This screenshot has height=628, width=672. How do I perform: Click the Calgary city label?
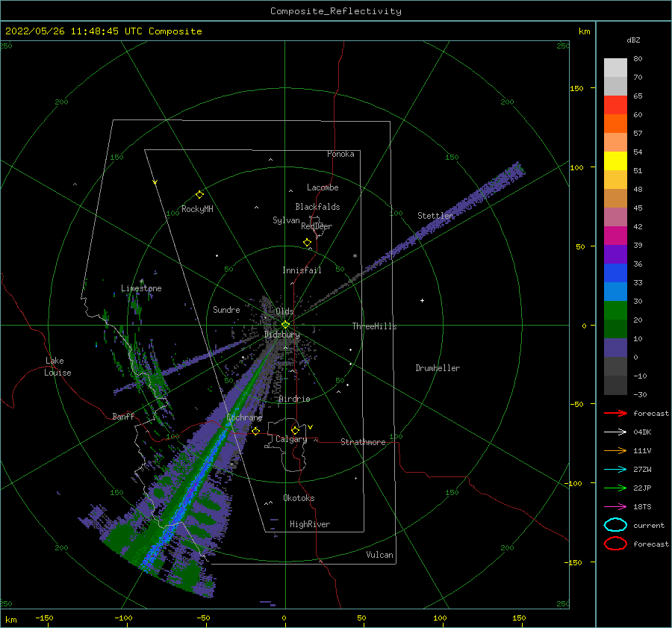291,439
